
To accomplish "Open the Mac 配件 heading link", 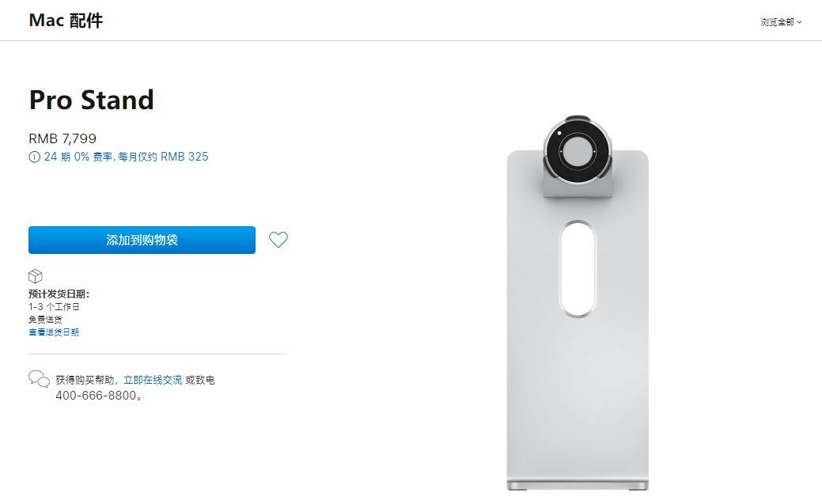I will 66,21.
